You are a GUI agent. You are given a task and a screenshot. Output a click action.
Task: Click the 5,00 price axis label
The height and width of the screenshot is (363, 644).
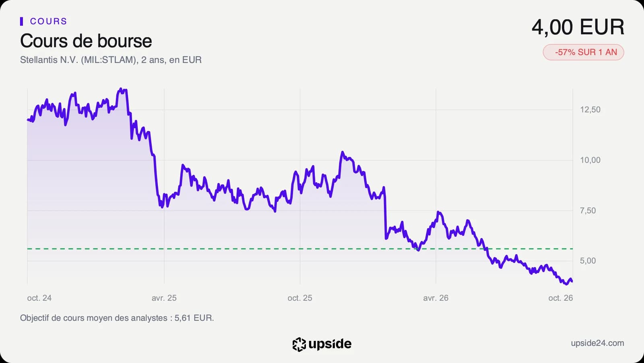(588, 261)
